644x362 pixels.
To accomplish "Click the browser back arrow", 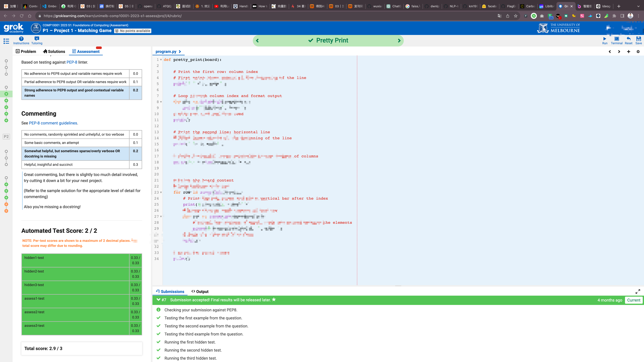I will pyautogui.click(x=6, y=16).
